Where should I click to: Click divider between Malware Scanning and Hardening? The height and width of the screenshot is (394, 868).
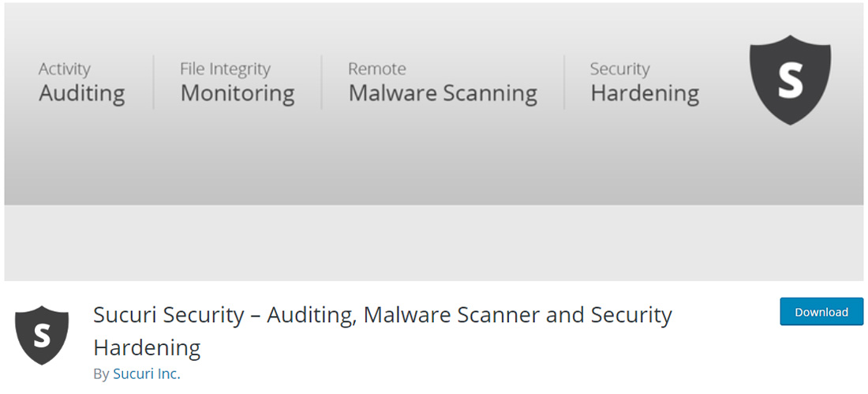pyautogui.click(x=564, y=81)
